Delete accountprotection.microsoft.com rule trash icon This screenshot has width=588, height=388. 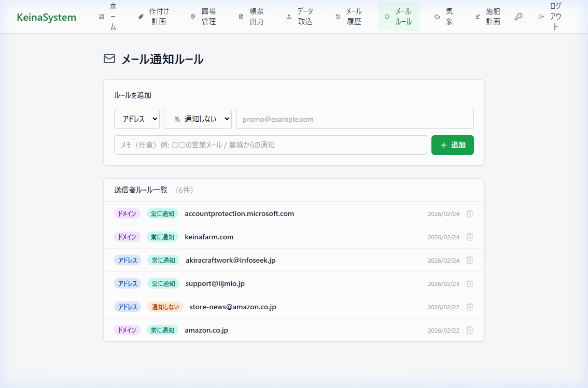coord(470,213)
